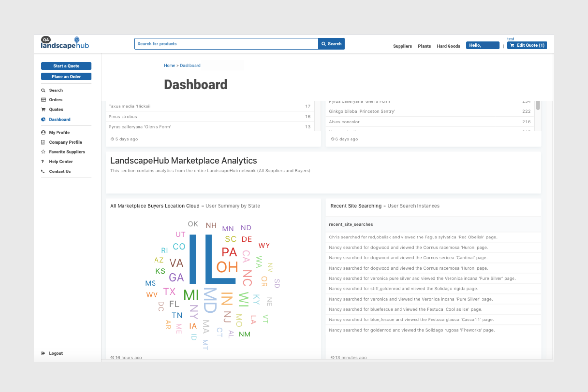The image size is (588, 392).
Task: Click the My Profile user icon
Action: [x=43, y=133]
